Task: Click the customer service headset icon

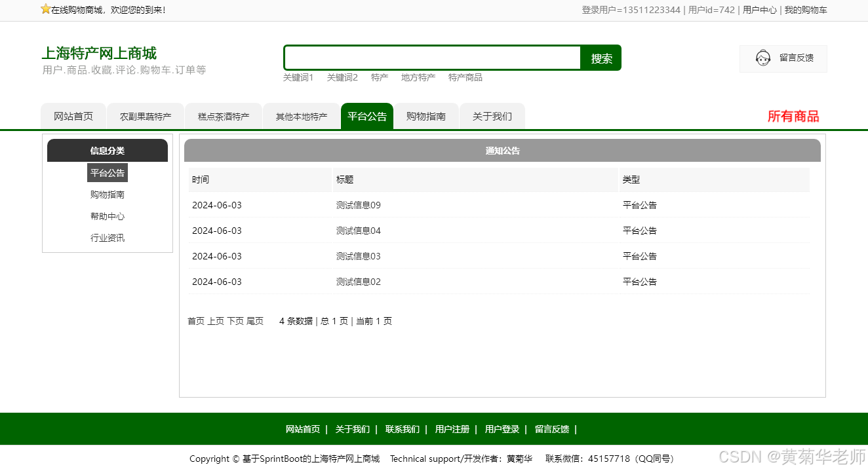Action: [x=762, y=58]
